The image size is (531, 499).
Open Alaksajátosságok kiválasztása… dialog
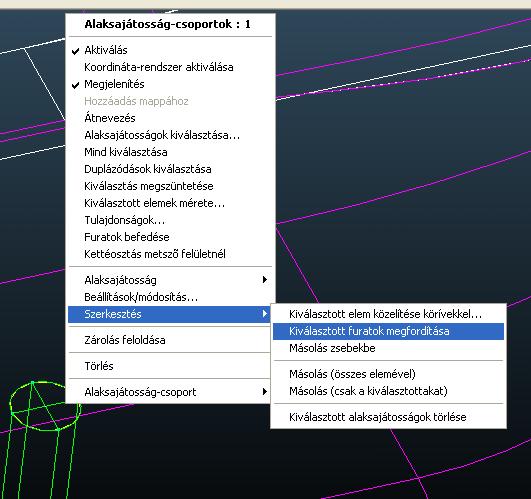pos(169,135)
